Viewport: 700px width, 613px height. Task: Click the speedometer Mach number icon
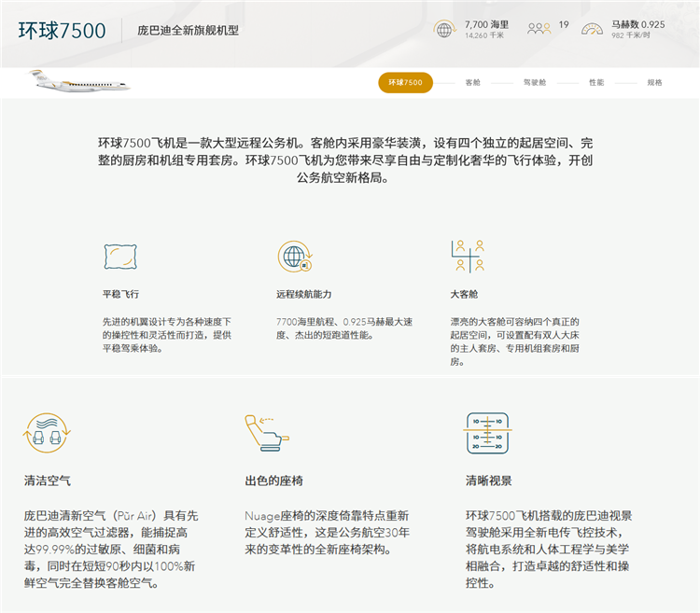[x=592, y=29]
